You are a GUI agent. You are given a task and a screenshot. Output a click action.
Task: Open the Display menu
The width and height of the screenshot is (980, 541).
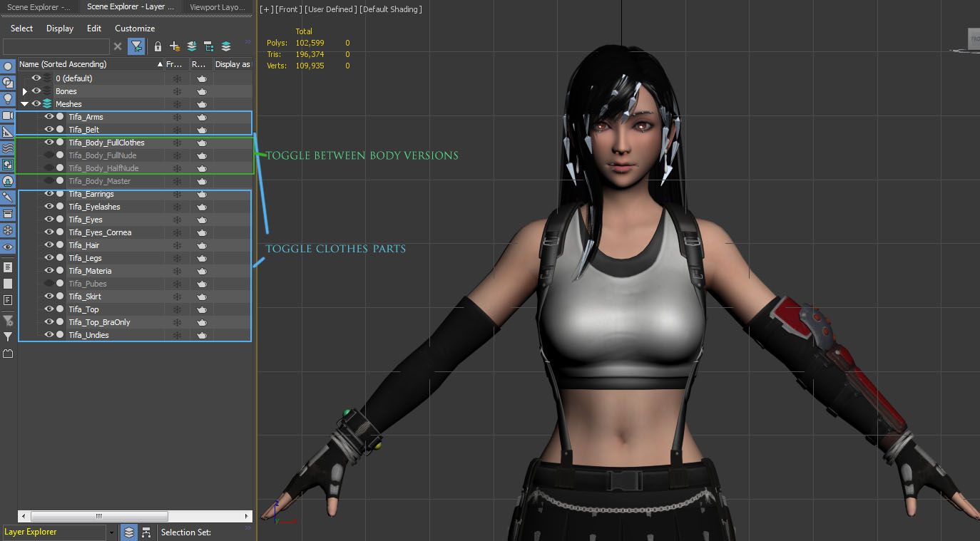tap(60, 29)
